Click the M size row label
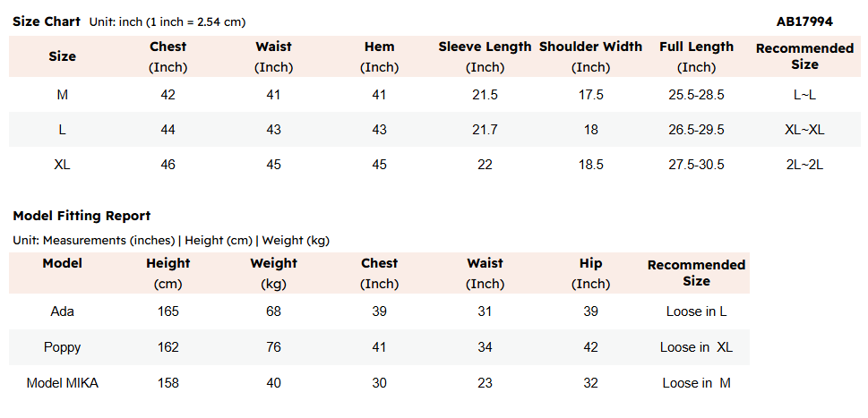Viewport: 868px width, 418px height. click(x=62, y=95)
